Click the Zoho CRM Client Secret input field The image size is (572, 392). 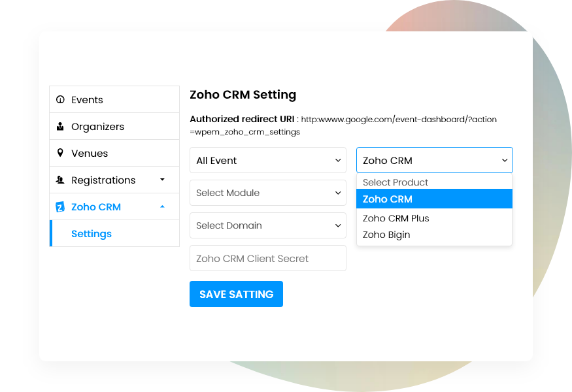pos(267,258)
